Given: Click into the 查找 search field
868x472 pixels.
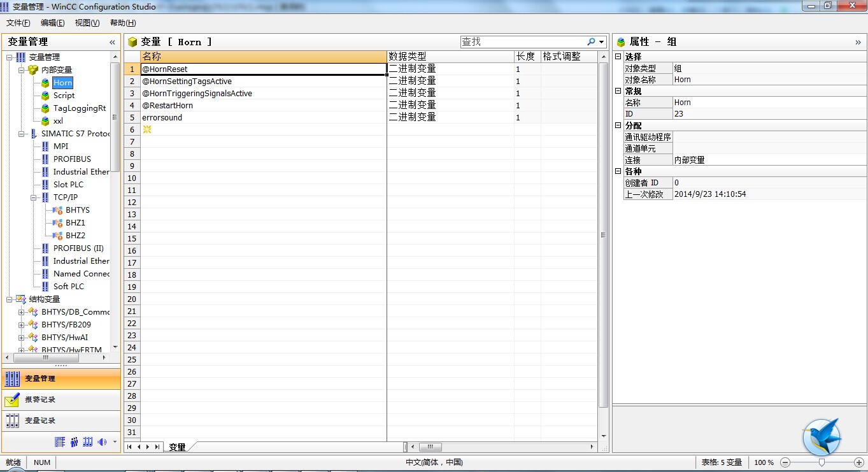Looking at the screenshot, I should (523, 42).
